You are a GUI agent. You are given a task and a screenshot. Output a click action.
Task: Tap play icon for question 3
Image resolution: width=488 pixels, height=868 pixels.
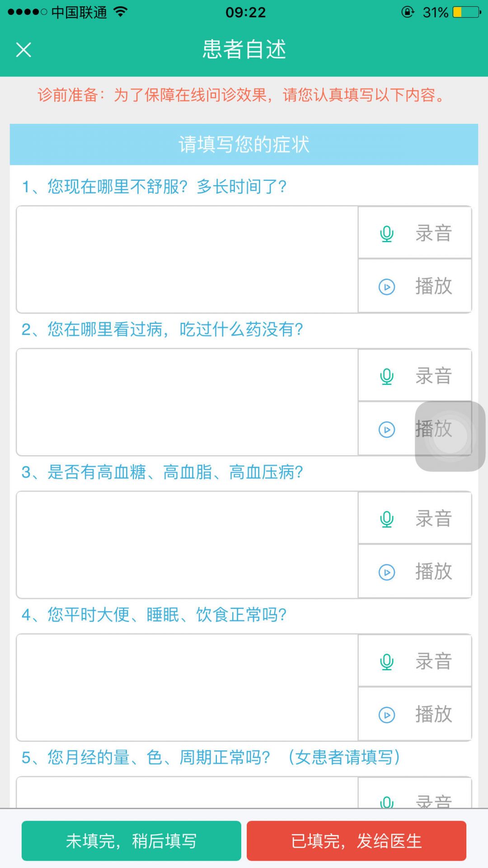click(387, 572)
